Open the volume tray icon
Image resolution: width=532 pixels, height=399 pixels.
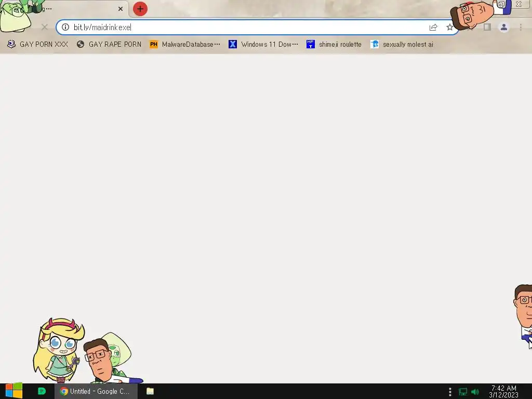click(475, 392)
